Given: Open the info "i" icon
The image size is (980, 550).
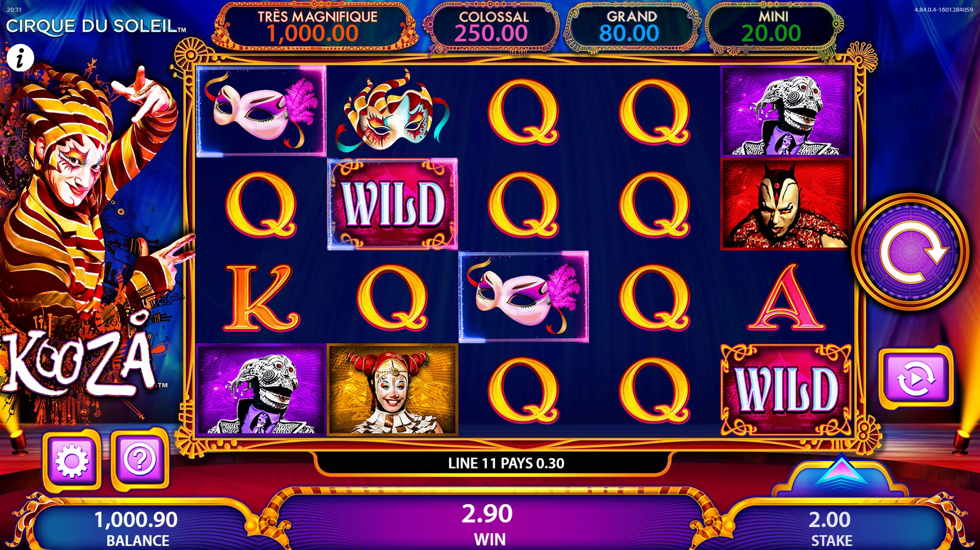Looking at the screenshot, I should click(20, 58).
